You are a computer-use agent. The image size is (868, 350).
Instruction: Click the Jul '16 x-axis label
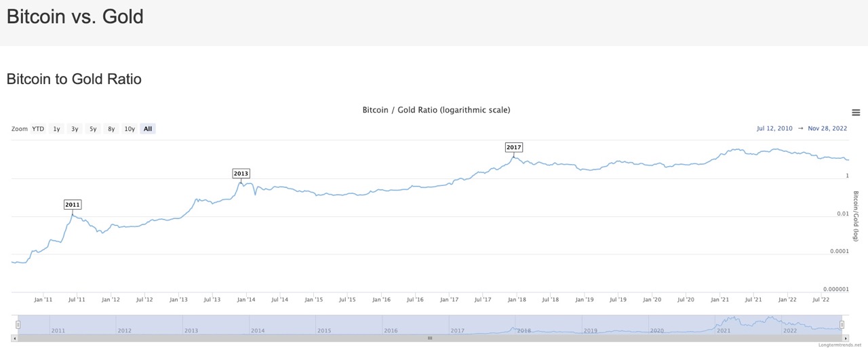coord(415,299)
